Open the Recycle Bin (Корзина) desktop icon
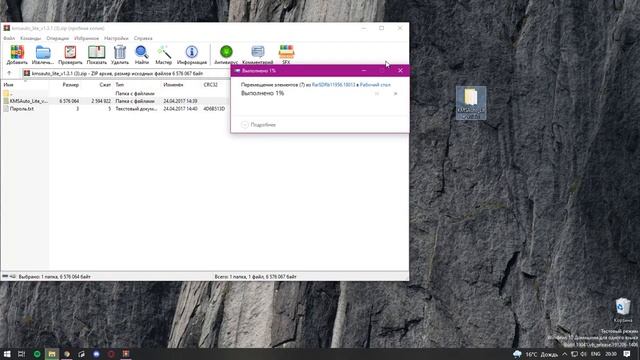Image resolution: width=640 pixels, height=360 pixels. 623,310
